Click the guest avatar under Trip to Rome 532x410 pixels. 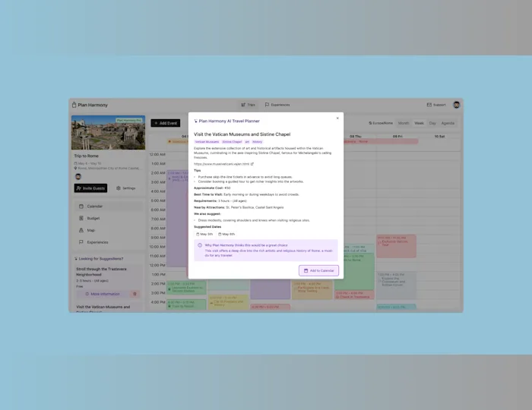pyautogui.click(x=78, y=177)
